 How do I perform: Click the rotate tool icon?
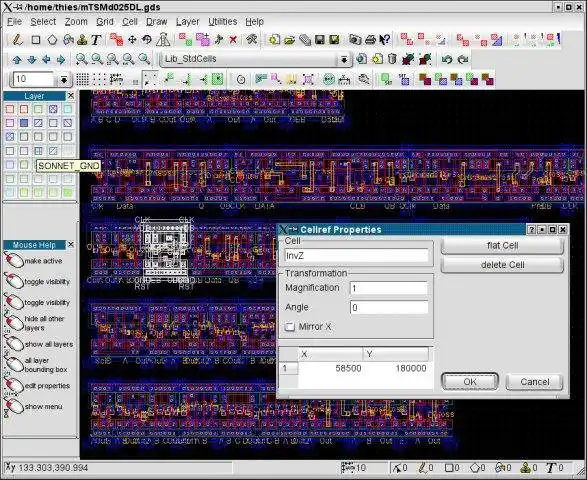point(147,39)
